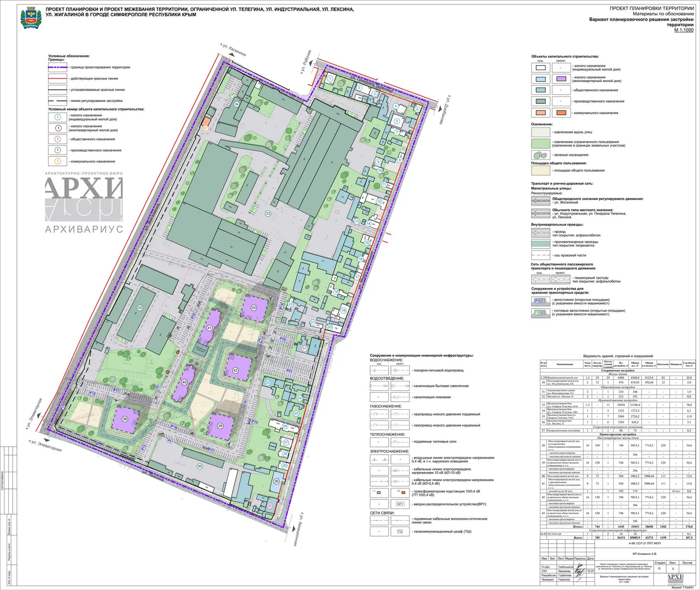The width and height of the screenshot is (700, 590).
Task: Click orange communal marker 37 on map
Action: [x=206, y=128]
